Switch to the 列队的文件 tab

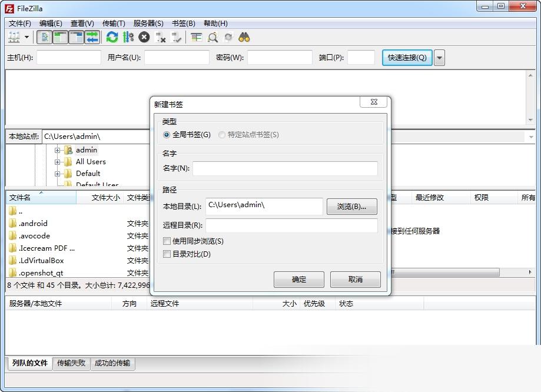pyautogui.click(x=29, y=363)
